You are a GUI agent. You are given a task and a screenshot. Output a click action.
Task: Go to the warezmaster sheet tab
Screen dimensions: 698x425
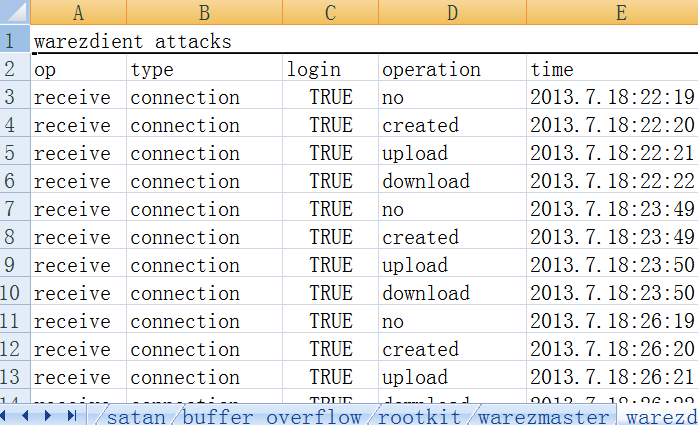(542, 416)
